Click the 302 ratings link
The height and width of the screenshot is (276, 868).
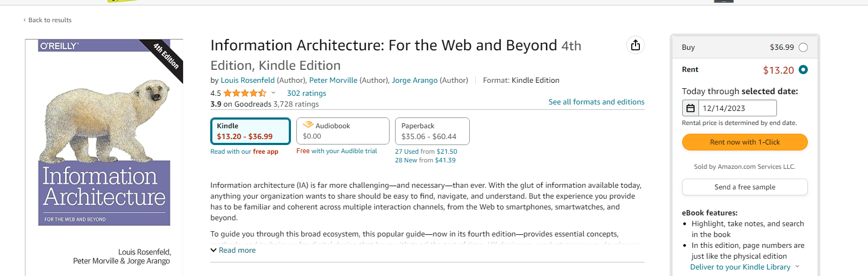pos(306,93)
